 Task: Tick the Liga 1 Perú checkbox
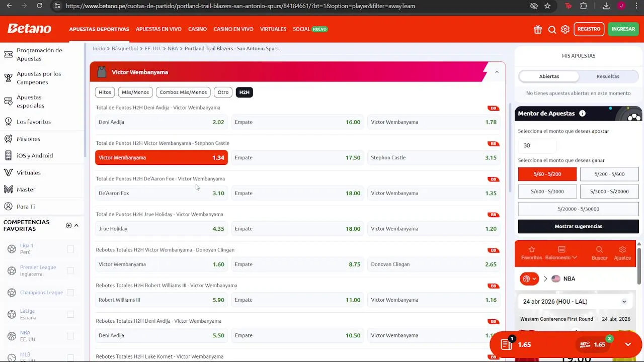[x=70, y=249]
